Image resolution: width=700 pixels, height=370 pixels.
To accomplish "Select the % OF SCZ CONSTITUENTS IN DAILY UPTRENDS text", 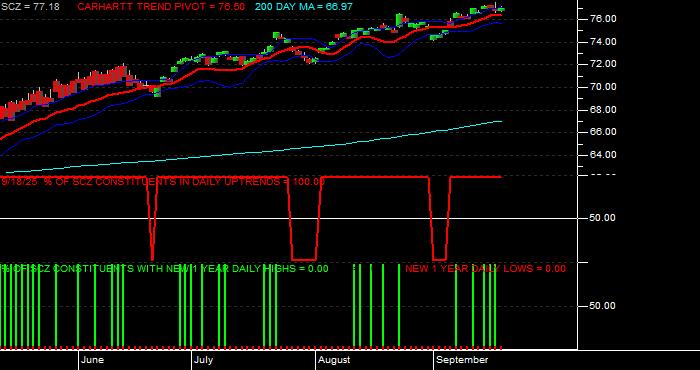I will [161, 182].
